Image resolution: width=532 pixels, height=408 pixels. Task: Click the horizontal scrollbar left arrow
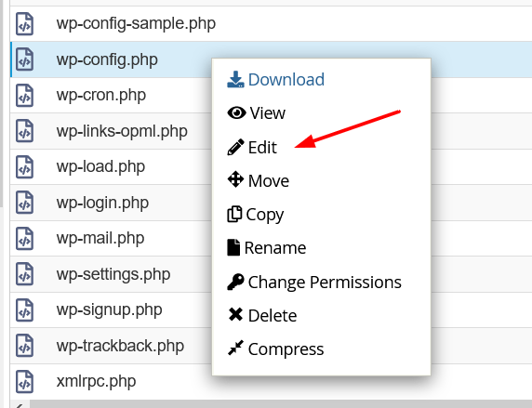20,405
